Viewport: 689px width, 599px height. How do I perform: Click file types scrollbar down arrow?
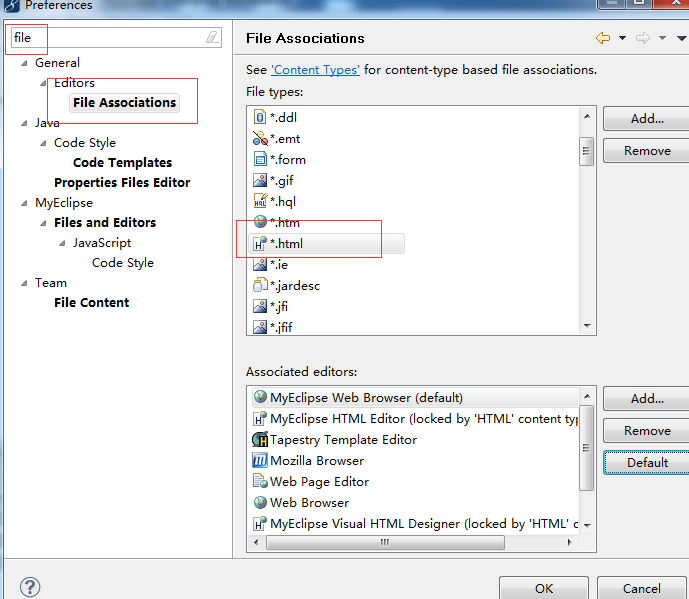(x=587, y=326)
